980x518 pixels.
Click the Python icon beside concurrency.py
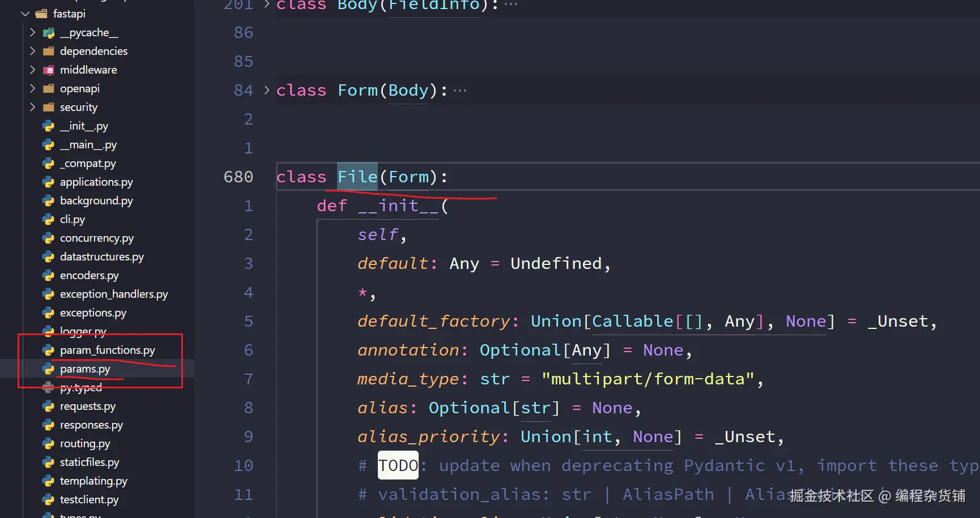tap(49, 238)
